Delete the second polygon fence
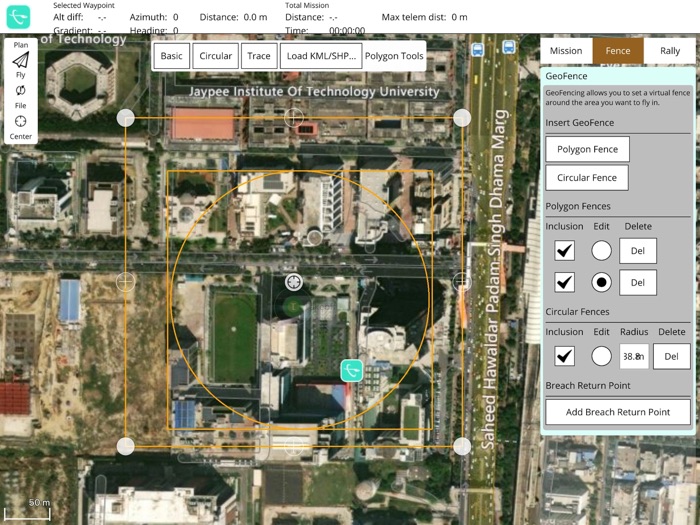The height and width of the screenshot is (525, 700). pos(638,282)
